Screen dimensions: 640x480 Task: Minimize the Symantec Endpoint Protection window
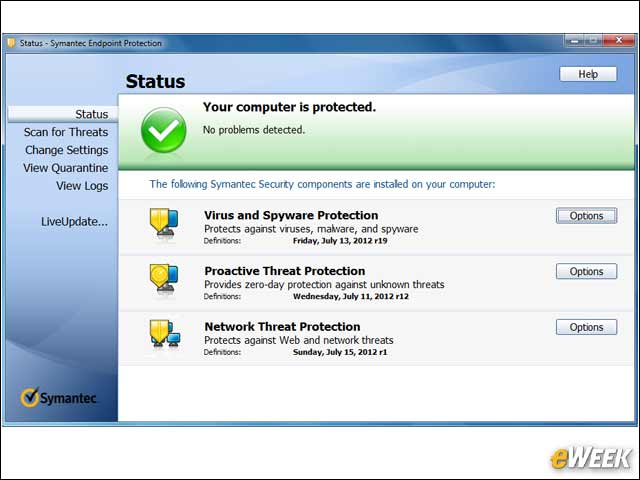point(575,40)
